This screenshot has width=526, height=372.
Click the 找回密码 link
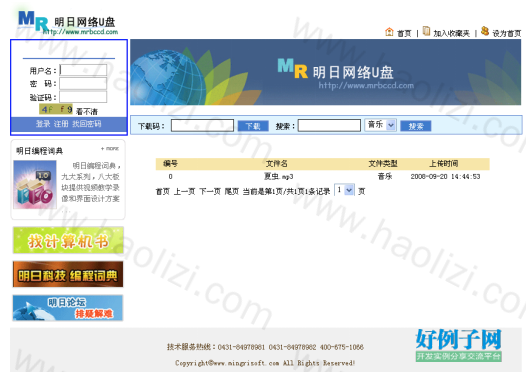point(87,124)
